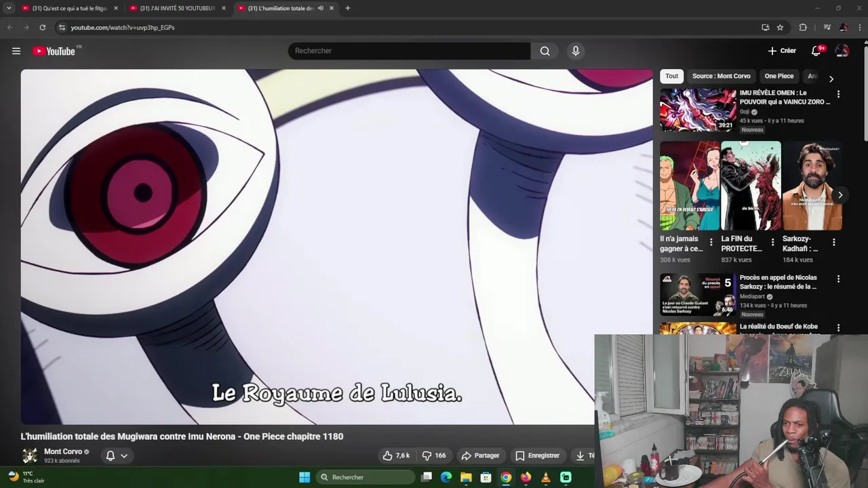Open Chrome extensions puzzle icon
The width and height of the screenshot is (868, 488).
[x=803, y=27]
